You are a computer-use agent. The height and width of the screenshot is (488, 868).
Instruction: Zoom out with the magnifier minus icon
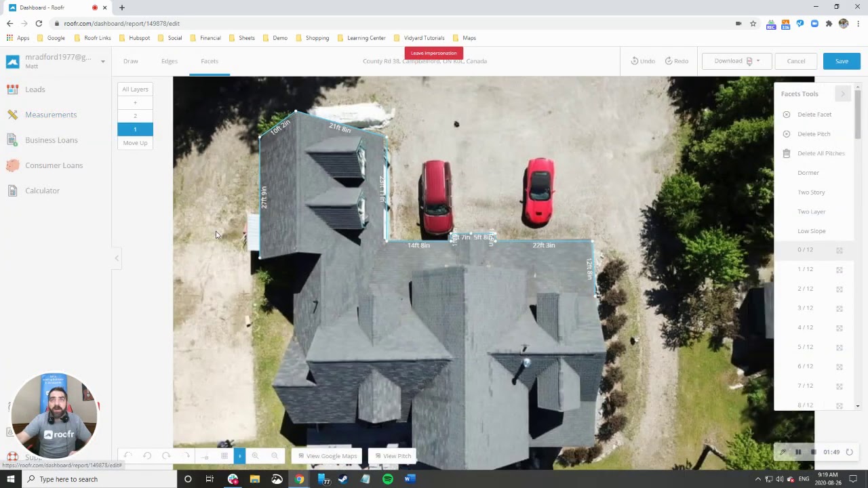click(275, 456)
